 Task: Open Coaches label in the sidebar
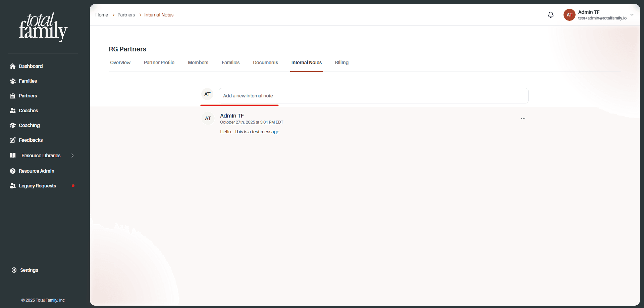[x=28, y=111]
